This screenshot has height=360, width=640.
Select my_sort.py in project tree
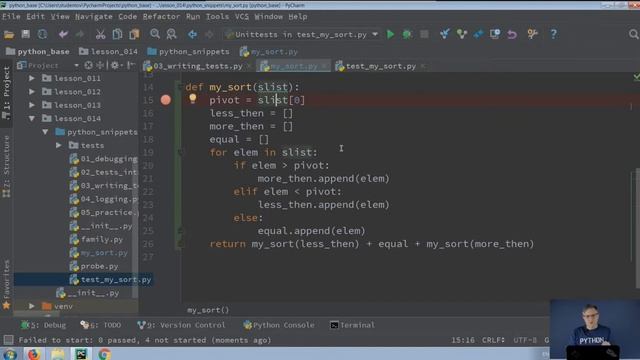coord(104,253)
